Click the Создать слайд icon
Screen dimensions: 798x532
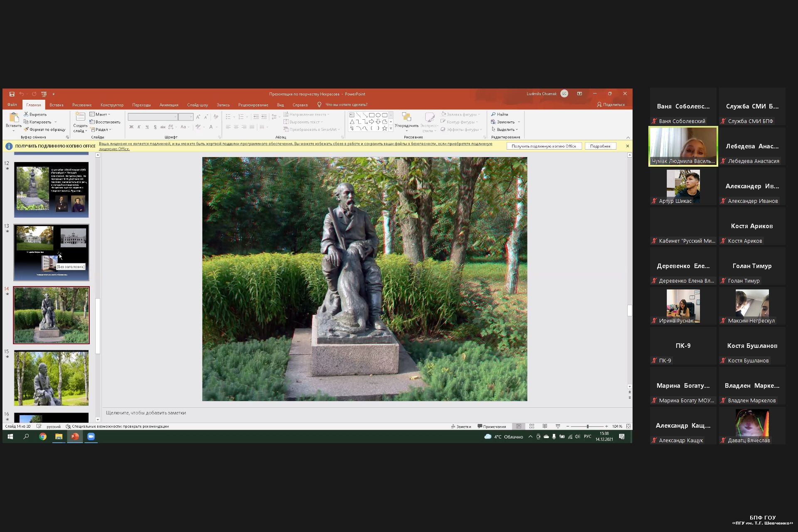pos(80,117)
